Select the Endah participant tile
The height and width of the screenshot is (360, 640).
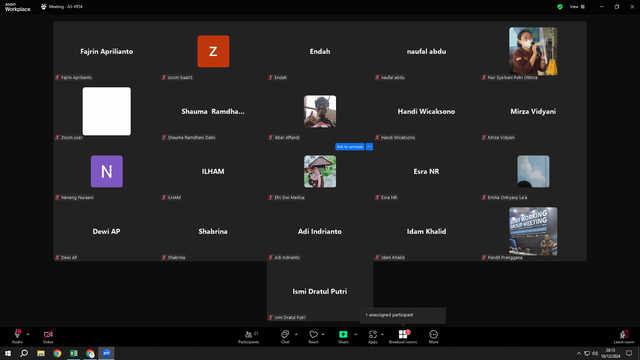tap(320, 51)
